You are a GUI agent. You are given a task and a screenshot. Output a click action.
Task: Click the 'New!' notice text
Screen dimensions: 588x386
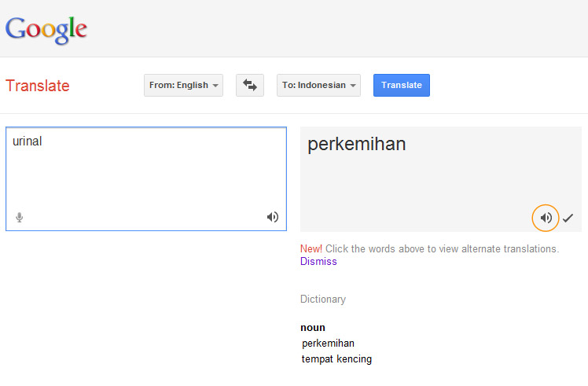tap(311, 248)
